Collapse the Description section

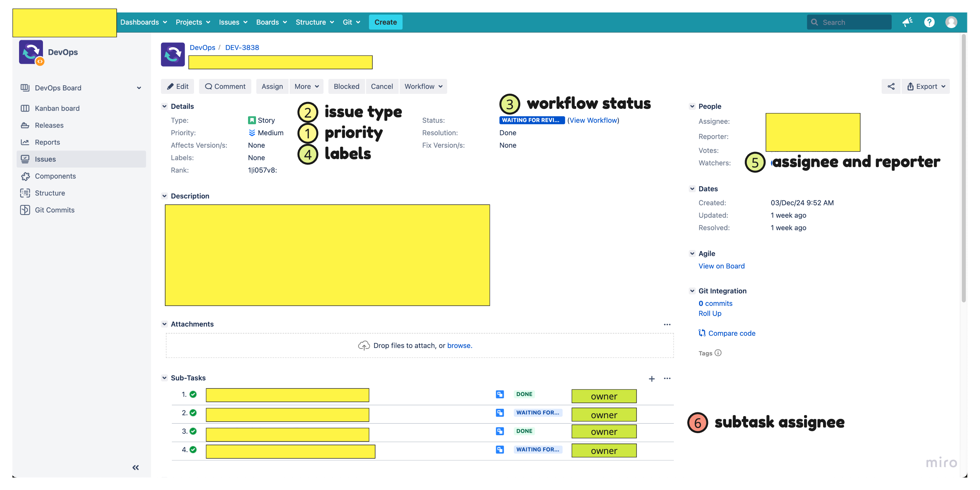[164, 196]
